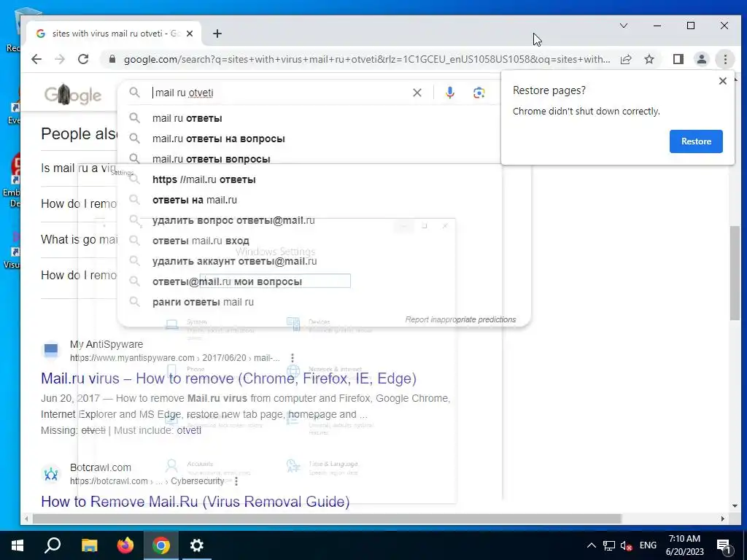Click the muted volume tray icon
The height and width of the screenshot is (560, 747).
(x=626, y=545)
